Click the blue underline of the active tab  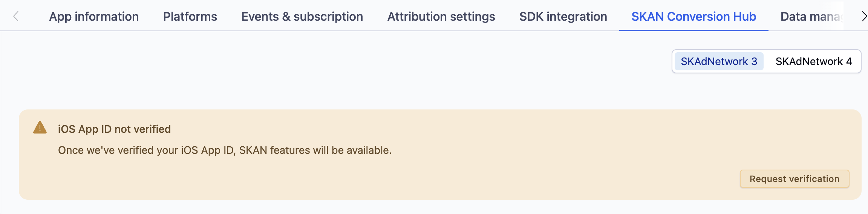[693, 30]
